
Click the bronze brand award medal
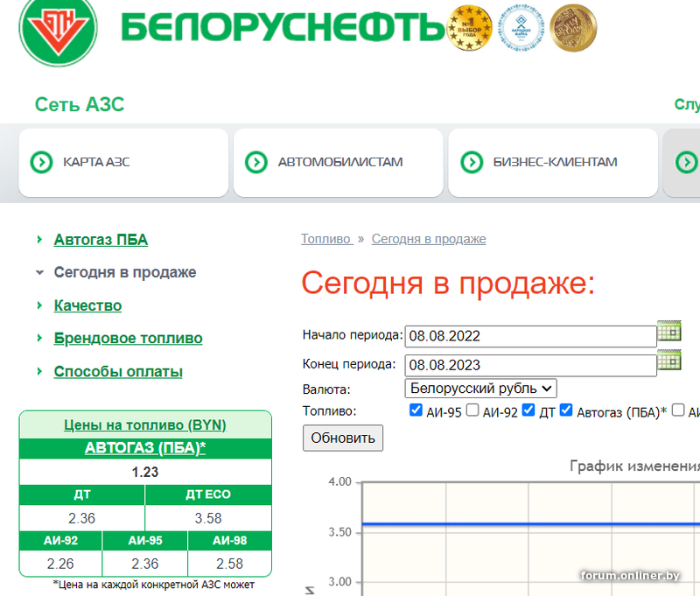tap(573, 28)
